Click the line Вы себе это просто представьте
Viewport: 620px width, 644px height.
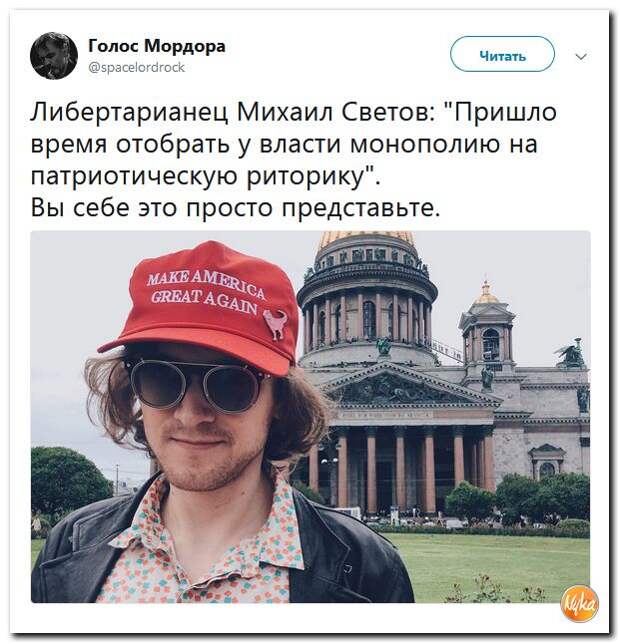235,208
